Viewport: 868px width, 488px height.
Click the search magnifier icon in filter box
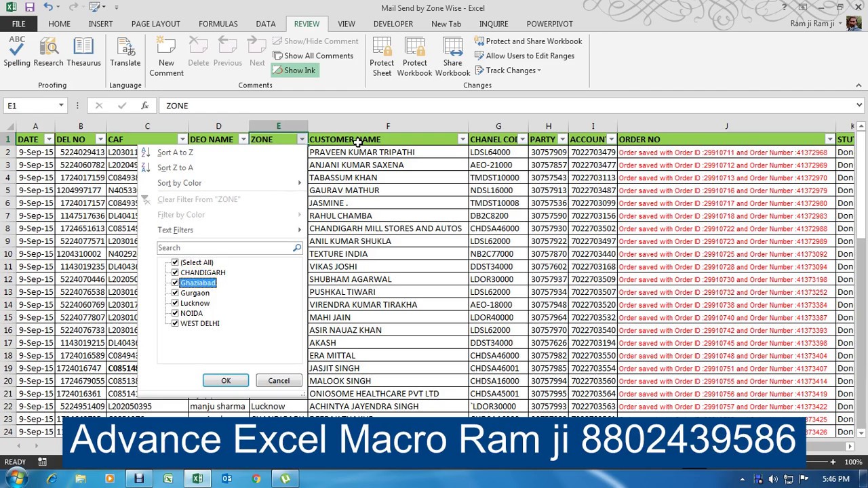pos(296,248)
